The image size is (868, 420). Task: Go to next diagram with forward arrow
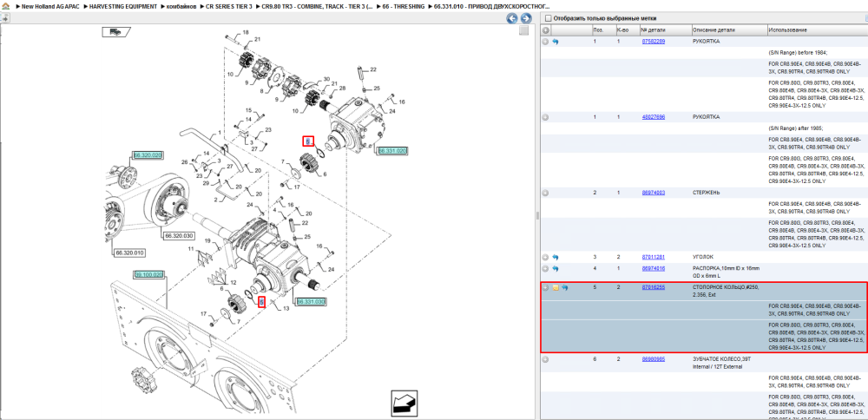tap(525, 18)
